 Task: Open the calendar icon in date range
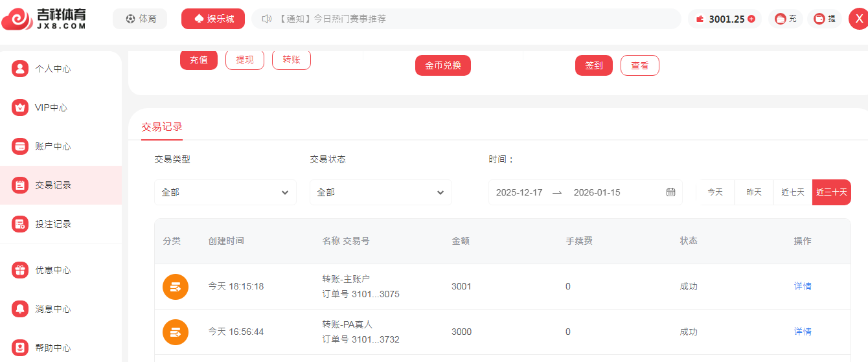[x=671, y=192]
